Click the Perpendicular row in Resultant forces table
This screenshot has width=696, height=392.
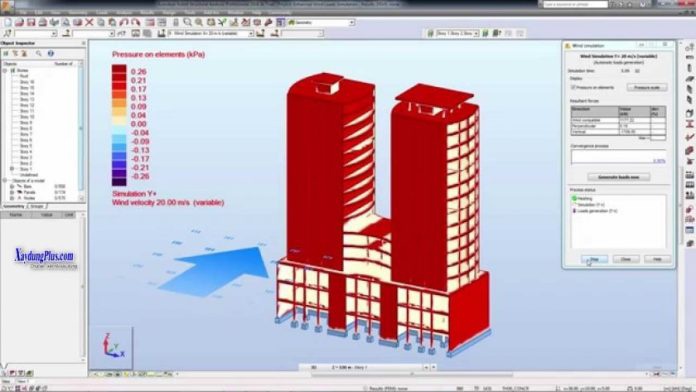[x=617, y=126]
